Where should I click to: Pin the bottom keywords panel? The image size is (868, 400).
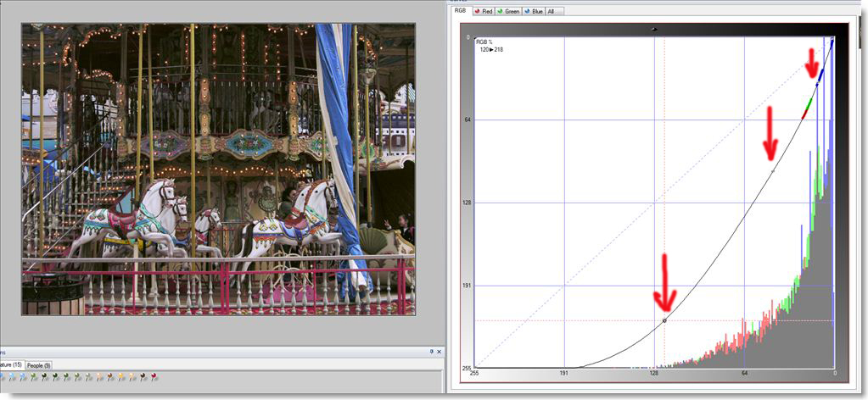(x=431, y=351)
